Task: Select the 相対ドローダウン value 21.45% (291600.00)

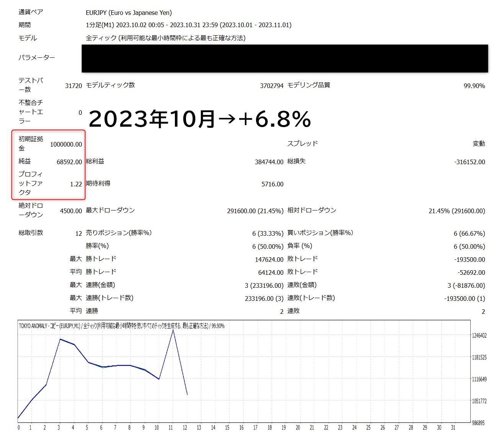Action: click(457, 211)
